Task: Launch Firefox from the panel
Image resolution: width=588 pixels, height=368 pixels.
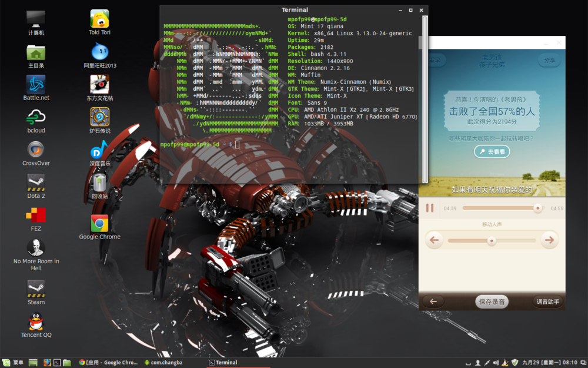Action: click(47, 363)
